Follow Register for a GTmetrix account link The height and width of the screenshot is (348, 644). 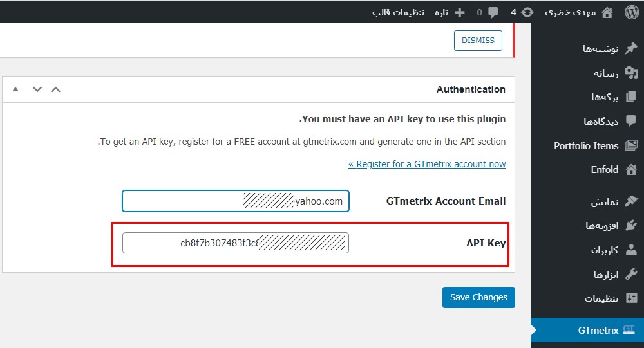(x=427, y=164)
